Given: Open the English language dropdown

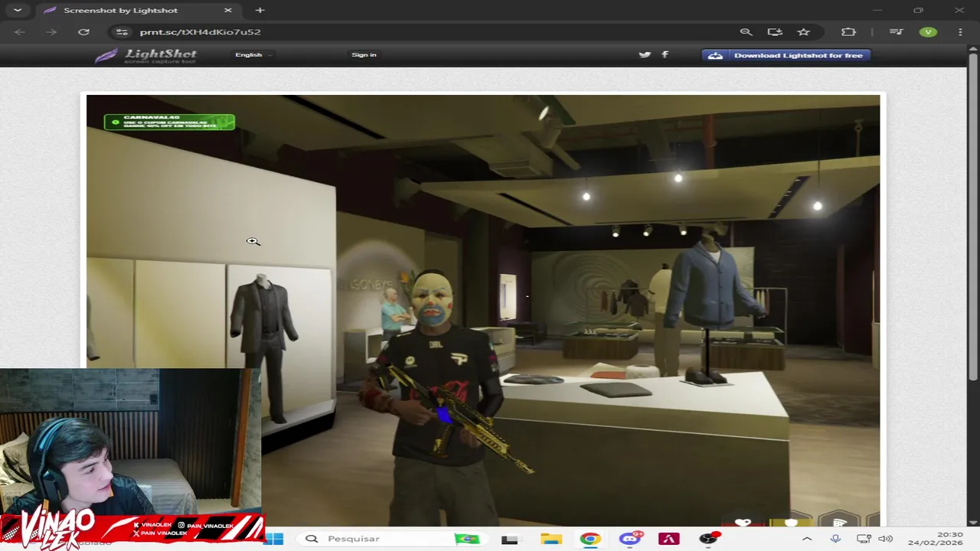Looking at the screenshot, I should click(253, 54).
